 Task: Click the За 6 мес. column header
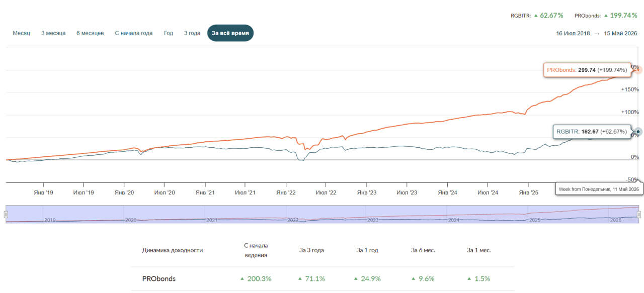[x=423, y=250]
